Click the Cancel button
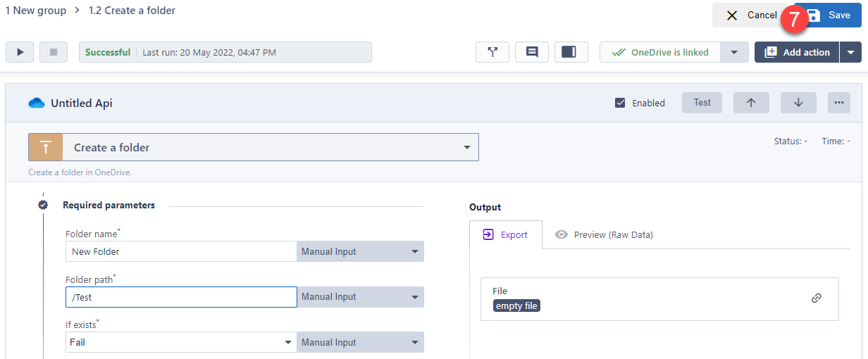 click(x=751, y=15)
